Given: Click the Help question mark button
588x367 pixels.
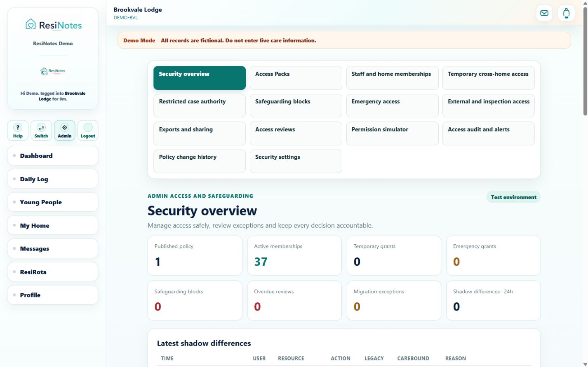Looking at the screenshot, I should tap(18, 131).
